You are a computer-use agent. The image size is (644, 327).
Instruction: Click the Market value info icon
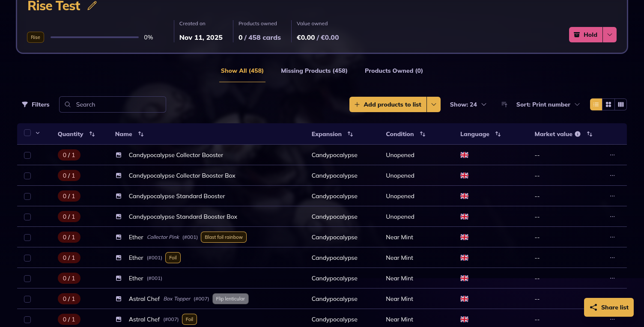point(578,134)
